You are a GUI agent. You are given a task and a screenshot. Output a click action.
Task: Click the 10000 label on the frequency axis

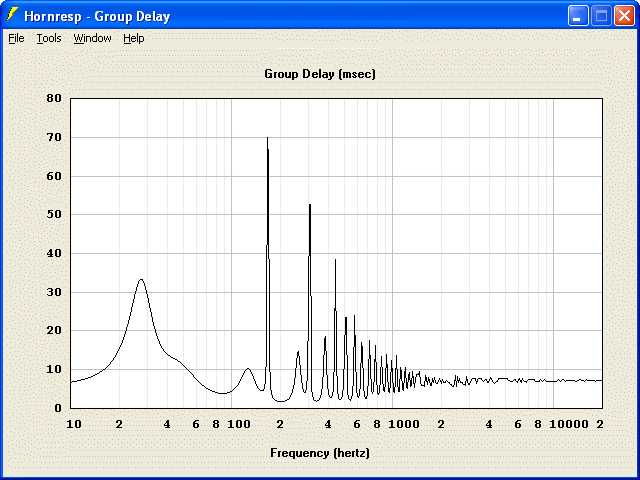pyautogui.click(x=569, y=424)
